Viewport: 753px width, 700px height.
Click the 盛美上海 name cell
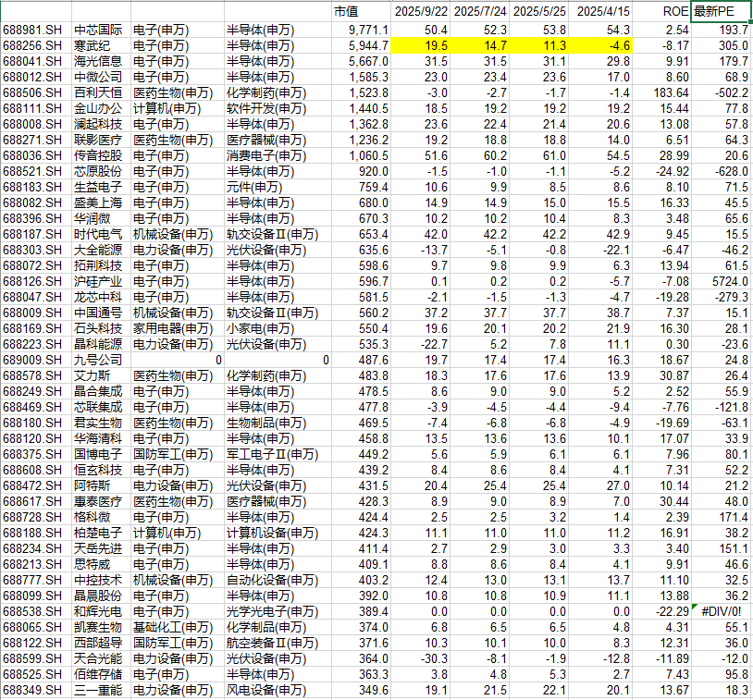[101, 203]
